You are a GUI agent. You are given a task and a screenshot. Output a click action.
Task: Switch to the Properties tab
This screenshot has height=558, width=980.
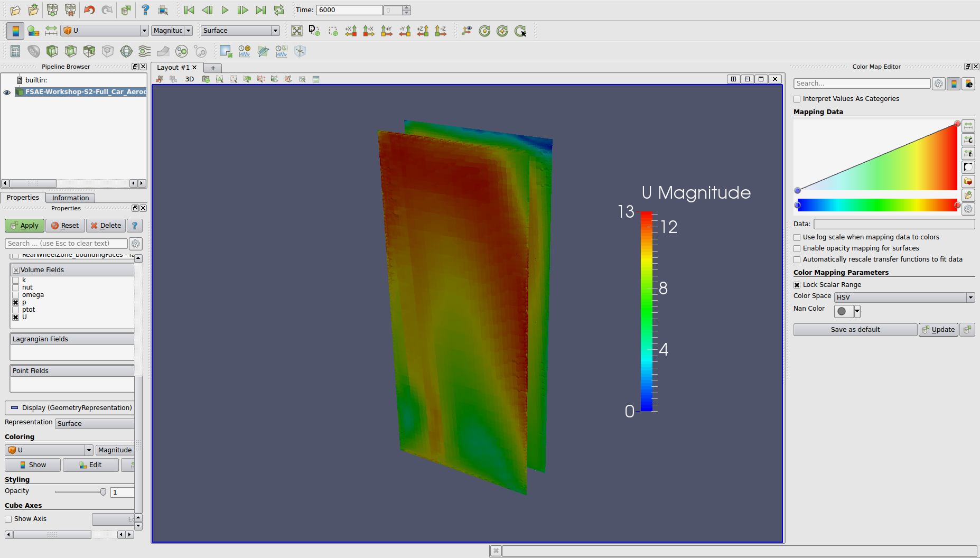point(23,198)
